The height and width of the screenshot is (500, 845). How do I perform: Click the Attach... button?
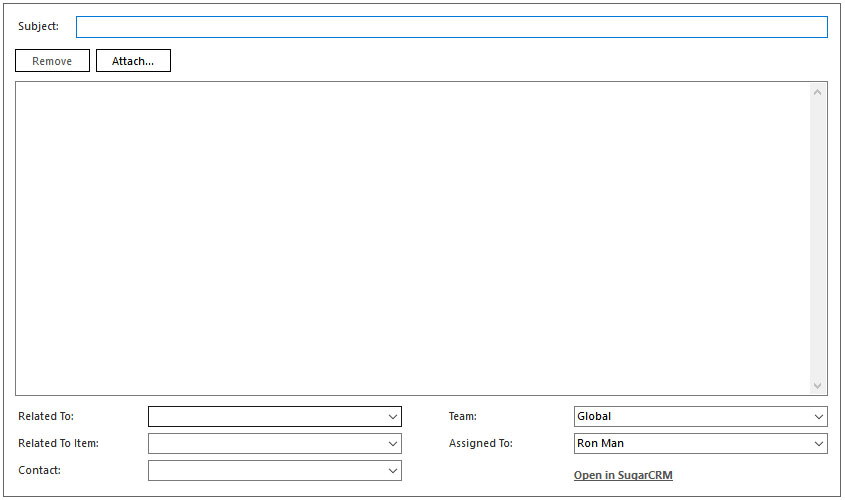pos(133,61)
